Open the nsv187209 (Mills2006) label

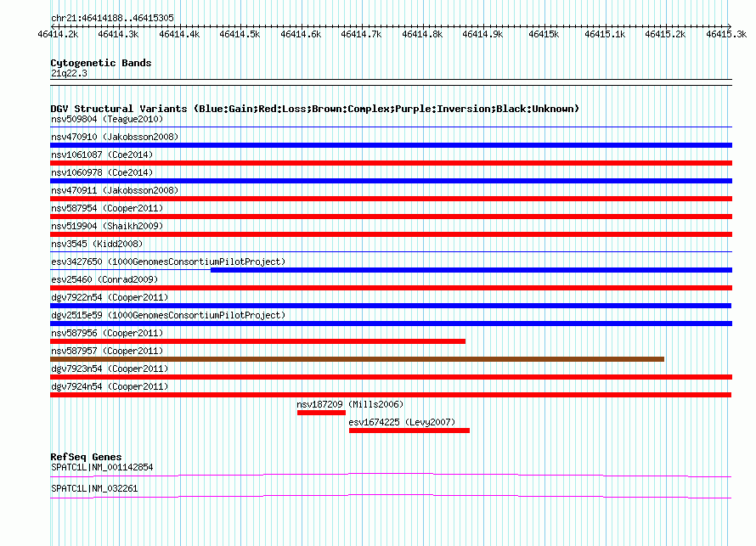(350, 404)
